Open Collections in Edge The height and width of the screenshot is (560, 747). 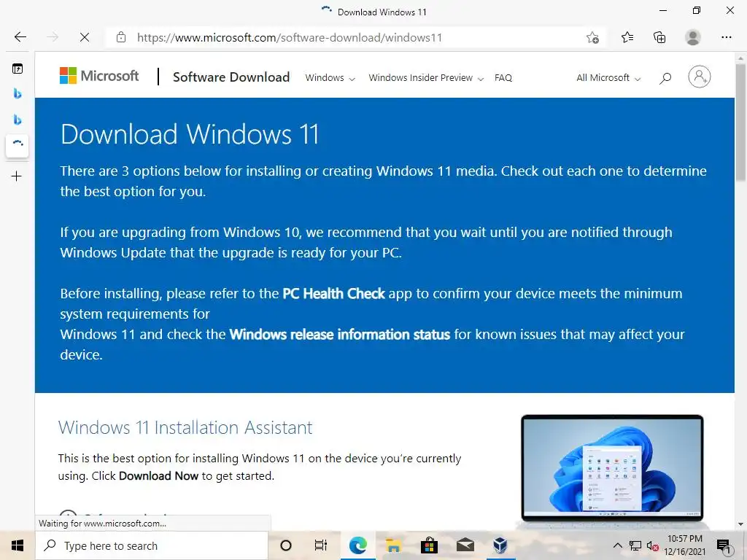[x=659, y=37]
